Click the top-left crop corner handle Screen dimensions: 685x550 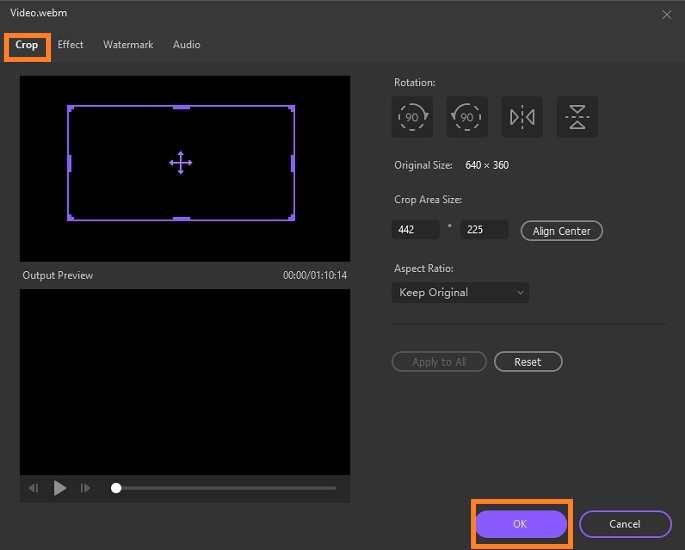[70, 108]
